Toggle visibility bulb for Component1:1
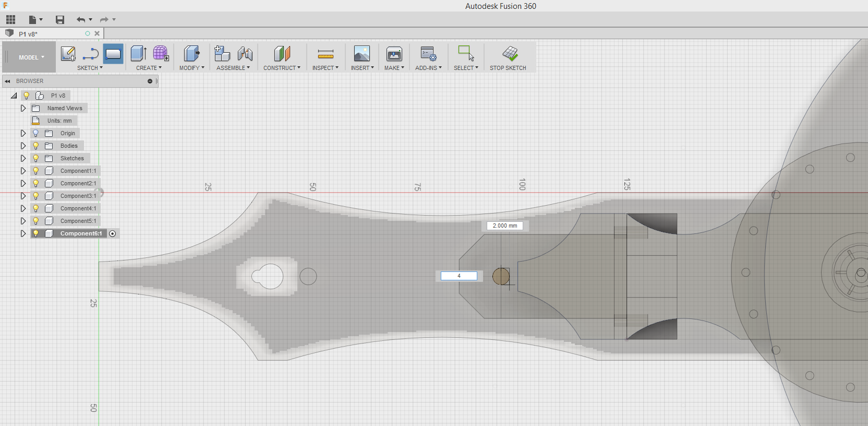The width and height of the screenshot is (868, 426). [x=36, y=171]
